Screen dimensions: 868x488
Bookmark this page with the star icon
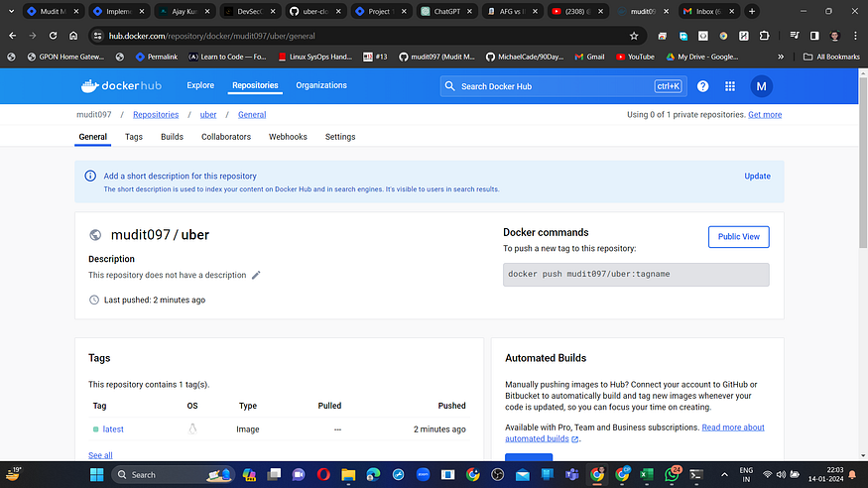coord(634,36)
